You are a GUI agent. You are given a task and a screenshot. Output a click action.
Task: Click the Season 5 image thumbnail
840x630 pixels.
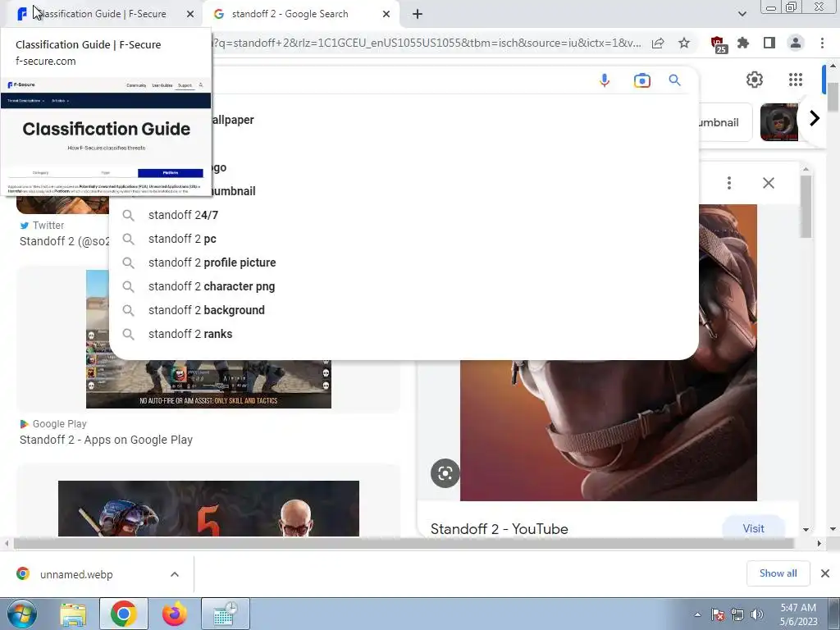(x=208, y=509)
